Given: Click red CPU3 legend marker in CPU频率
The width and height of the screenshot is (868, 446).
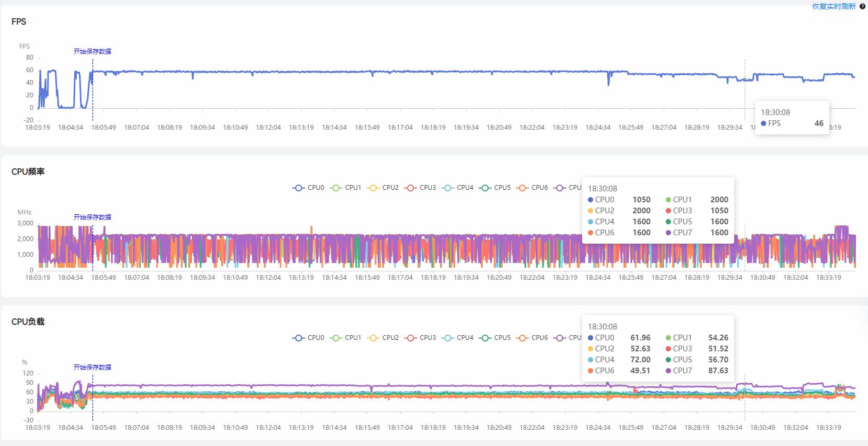Looking at the screenshot, I should point(411,188).
